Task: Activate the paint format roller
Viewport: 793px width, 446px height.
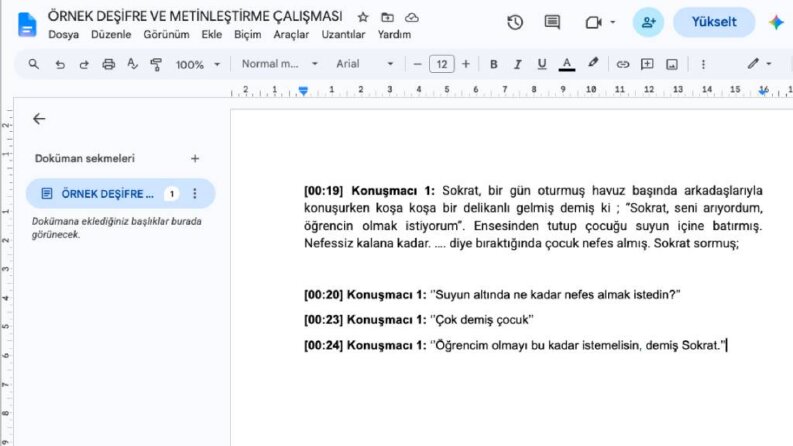Action: [x=156, y=64]
